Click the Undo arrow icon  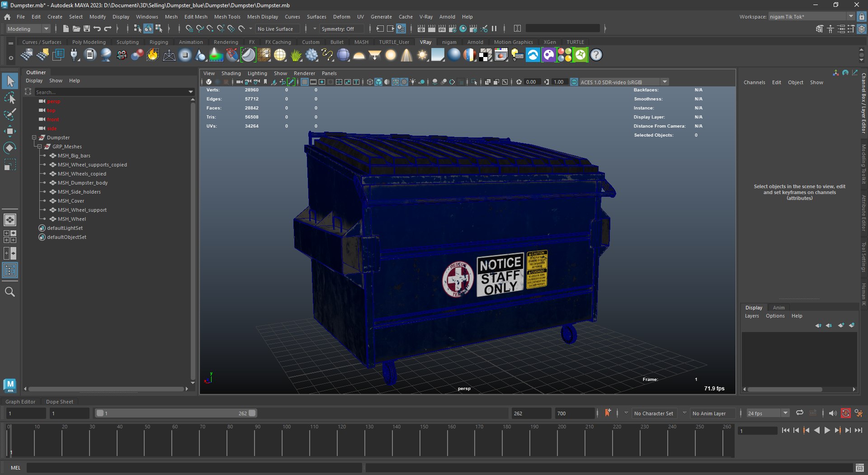coord(97,28)
